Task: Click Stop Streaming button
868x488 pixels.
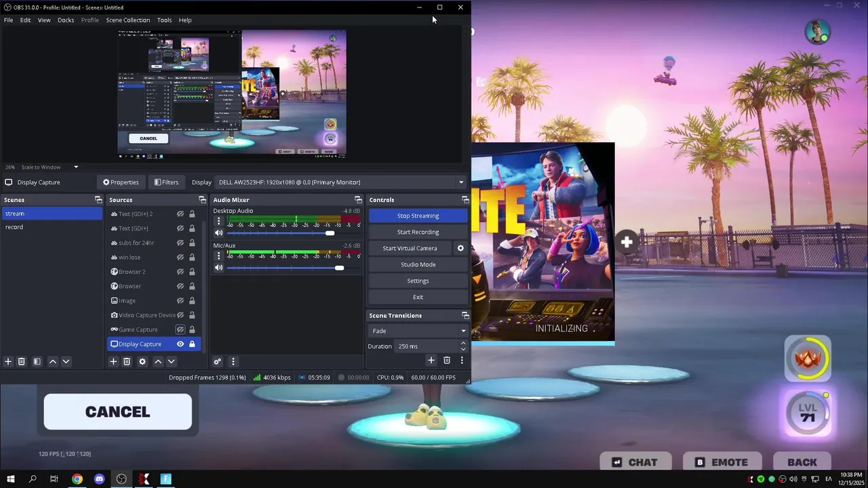Action: click(418, 216)
